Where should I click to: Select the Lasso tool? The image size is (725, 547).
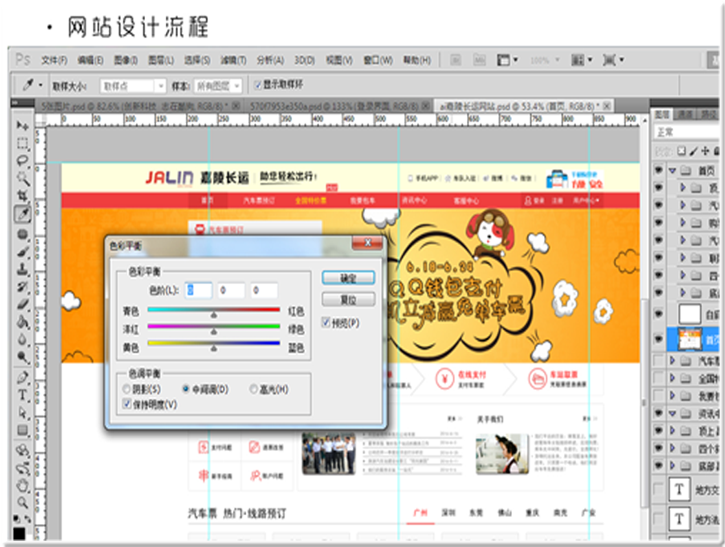(22, 161)
